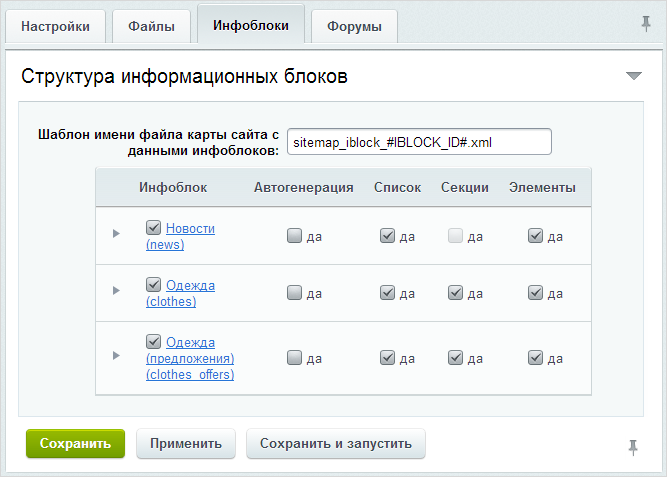The image size is (667, 477).
Task: Go to the Форумы tab
Action: (354, 26)
